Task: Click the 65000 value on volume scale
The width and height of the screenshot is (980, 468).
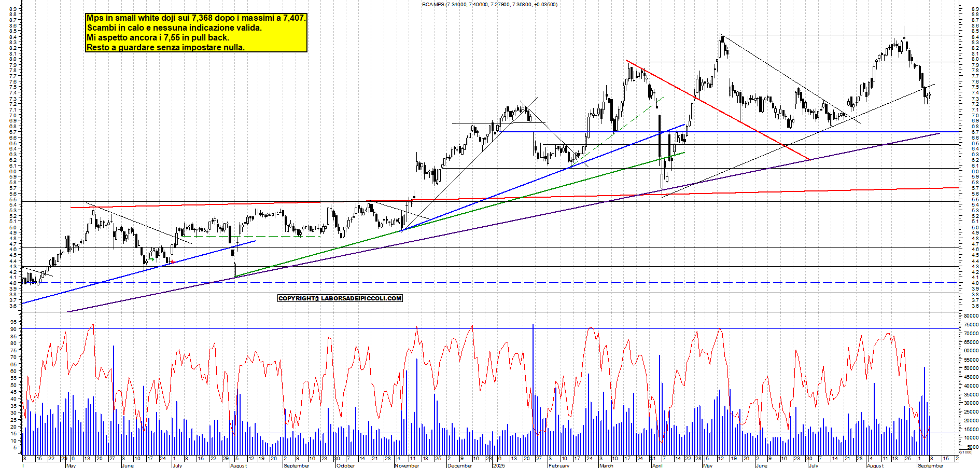Action: [971, 342]
